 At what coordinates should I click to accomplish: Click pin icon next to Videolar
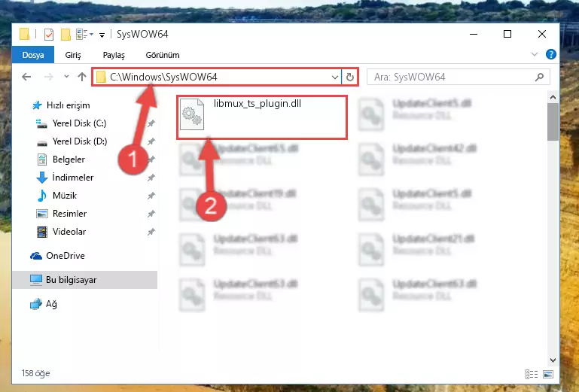tap(151, 232)
